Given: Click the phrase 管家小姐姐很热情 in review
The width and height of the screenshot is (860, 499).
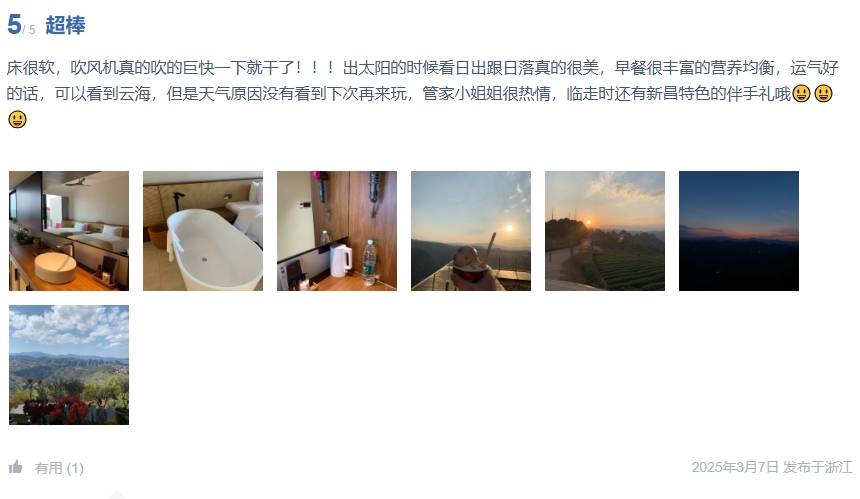Looking at the screenshot, I should pyautogui.click(x=486, y=94).
